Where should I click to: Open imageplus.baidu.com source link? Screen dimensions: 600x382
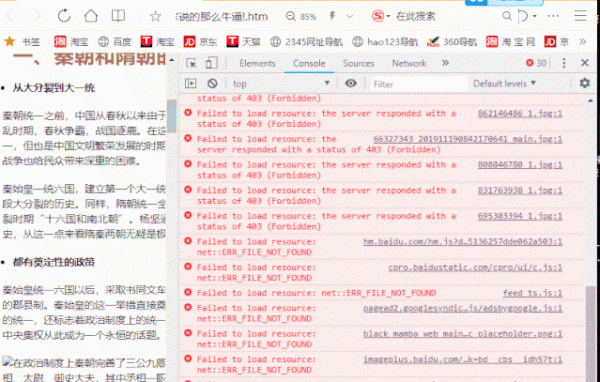463,359
